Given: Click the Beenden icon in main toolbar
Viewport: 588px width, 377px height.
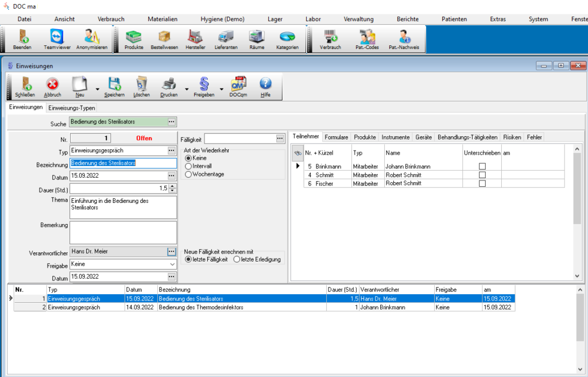Looking at the screenshot, I should click(22, 39).
